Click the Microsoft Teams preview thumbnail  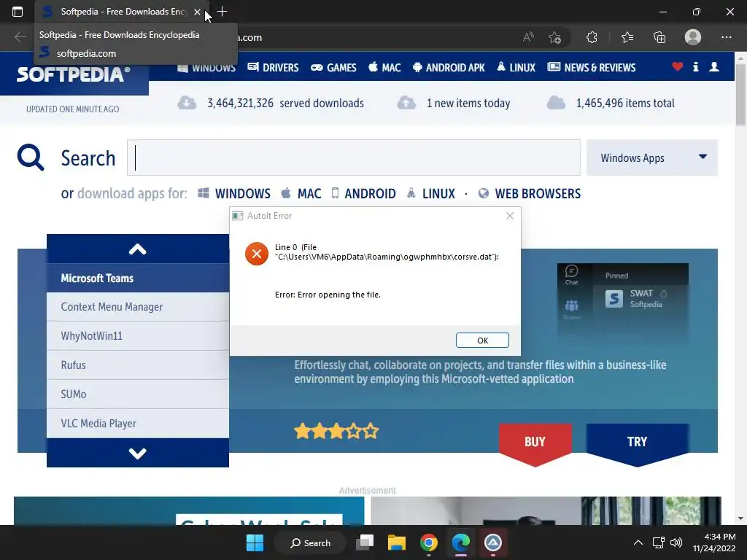point(623,305)
